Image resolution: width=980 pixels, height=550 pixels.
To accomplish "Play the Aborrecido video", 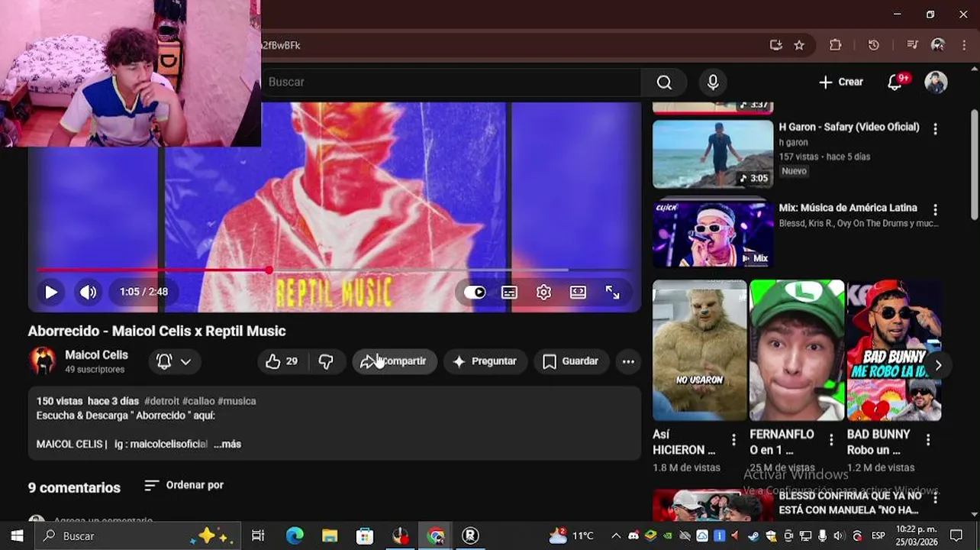I will point(50,292).
